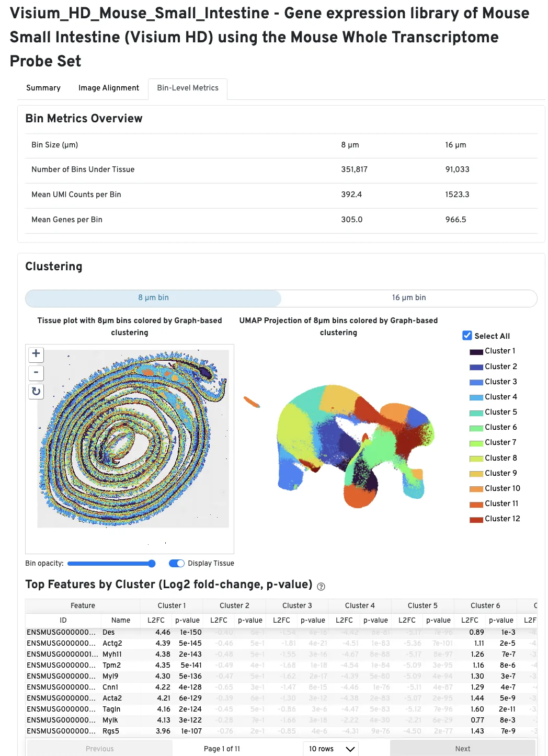The image size is (548, 756).
Task: Switch to the 16 µm bin view
Action: [x=409, y=298]
